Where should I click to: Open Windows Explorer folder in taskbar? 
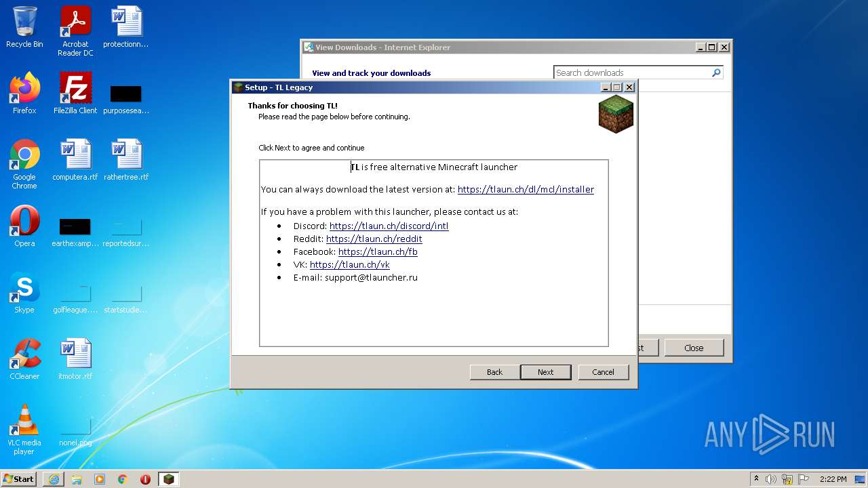[77, 479]
